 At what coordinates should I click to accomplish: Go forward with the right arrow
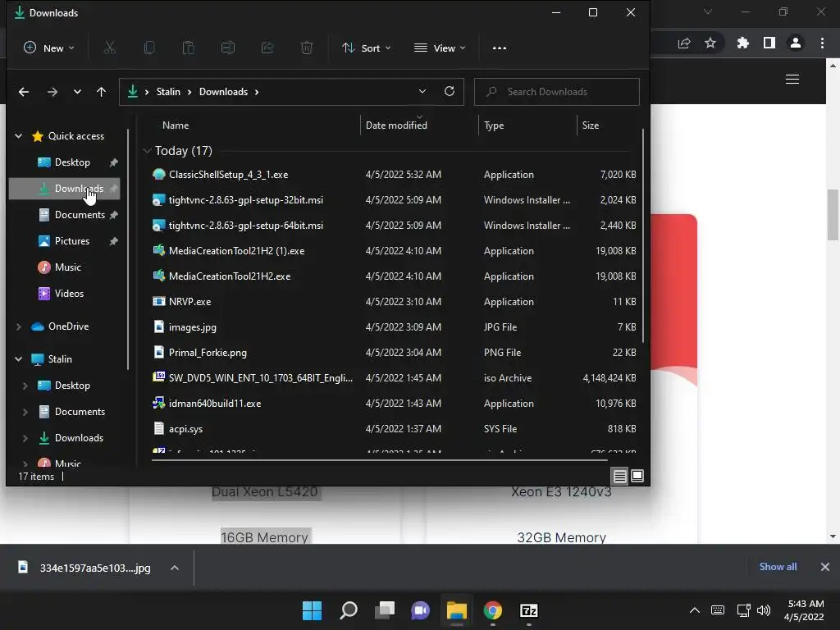[x=52, y=92]
